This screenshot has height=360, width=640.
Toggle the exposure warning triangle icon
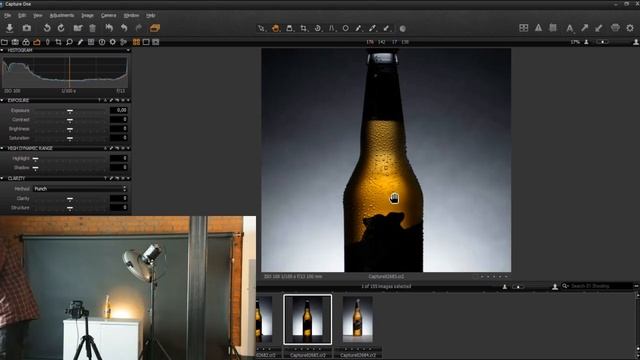click(538, 28)
